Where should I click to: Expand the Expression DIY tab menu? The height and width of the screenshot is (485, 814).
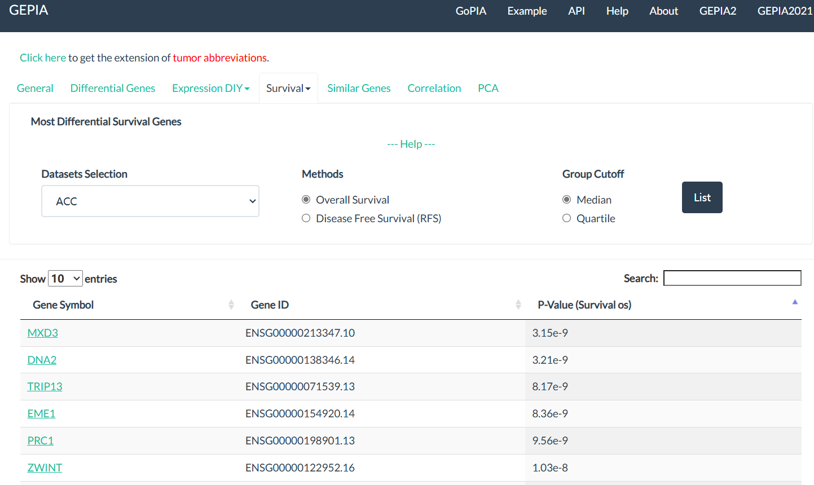click(x=210, y=88)
